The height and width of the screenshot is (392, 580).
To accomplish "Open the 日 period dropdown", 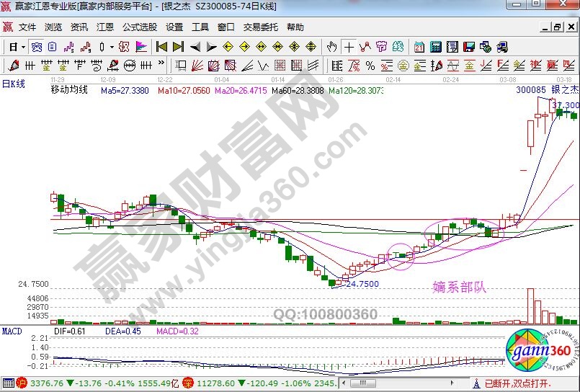I will (x=17, y=47).
